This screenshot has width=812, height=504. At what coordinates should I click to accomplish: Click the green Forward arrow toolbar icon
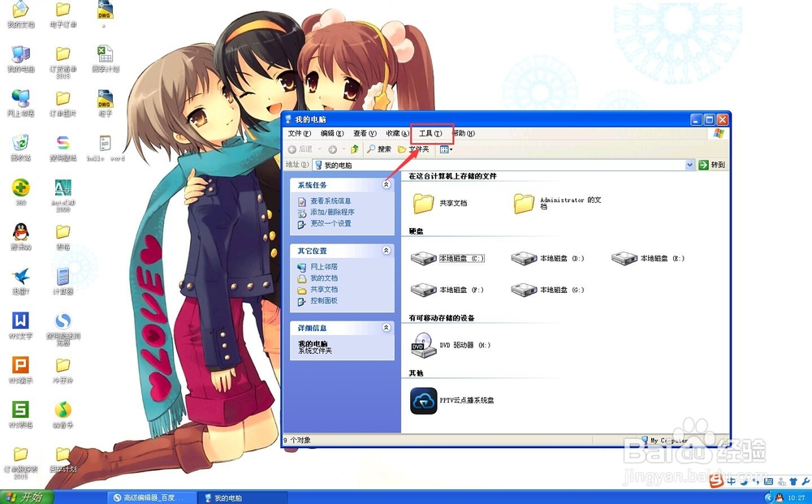tap(332, 149)
